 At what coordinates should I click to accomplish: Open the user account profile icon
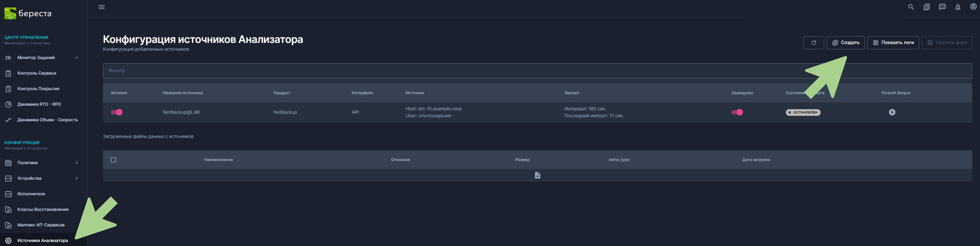(x=973, y=7)
